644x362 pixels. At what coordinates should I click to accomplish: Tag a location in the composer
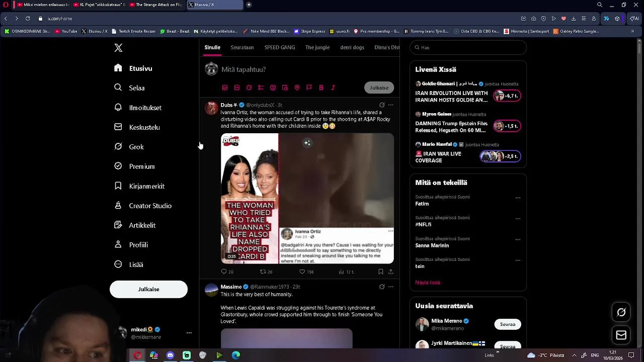tap(297, 87)
